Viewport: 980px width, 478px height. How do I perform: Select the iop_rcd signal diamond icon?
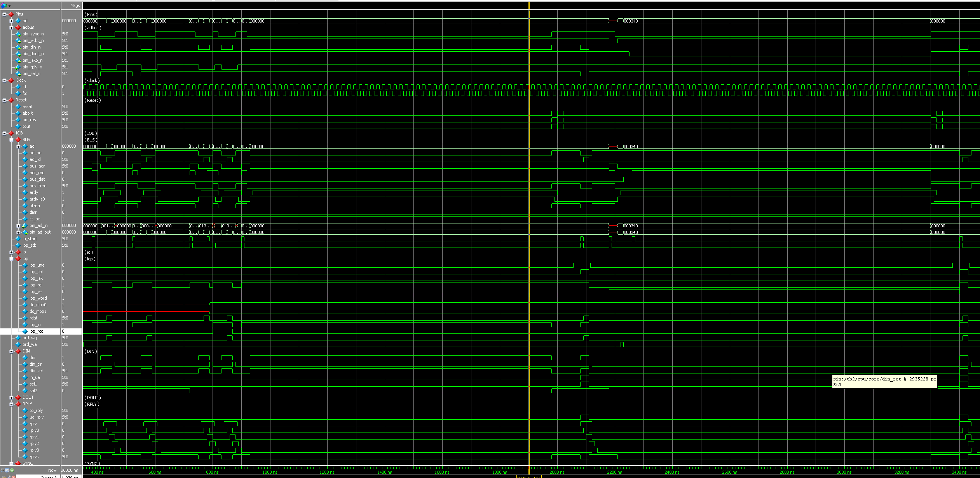(x=25, y=331)
